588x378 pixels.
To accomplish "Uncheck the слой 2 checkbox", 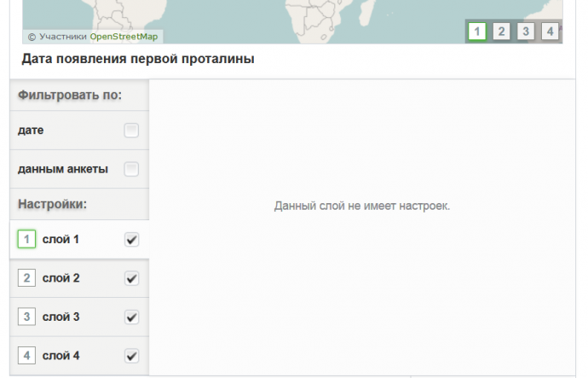I will tap(131, 278).
